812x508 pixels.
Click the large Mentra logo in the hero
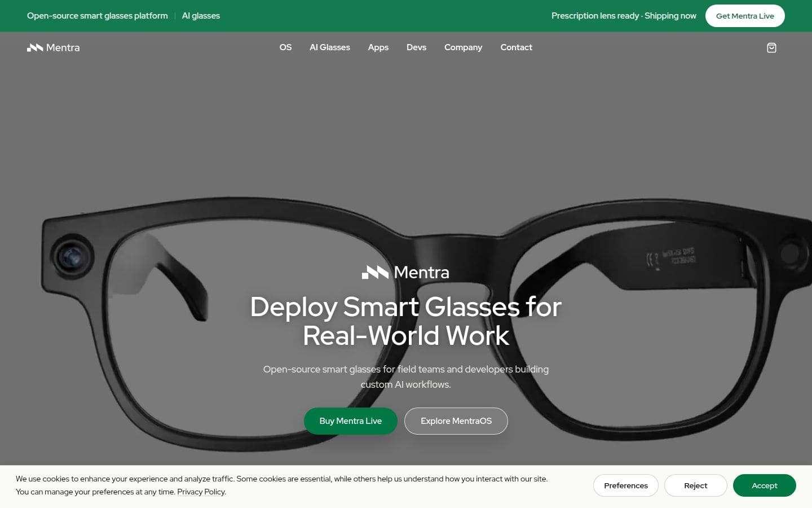coord(406,272)
